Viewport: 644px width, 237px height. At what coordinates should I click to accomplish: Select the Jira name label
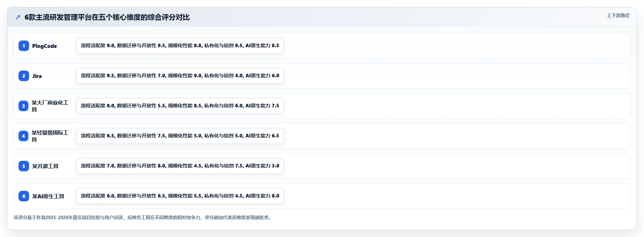point(37,76)
